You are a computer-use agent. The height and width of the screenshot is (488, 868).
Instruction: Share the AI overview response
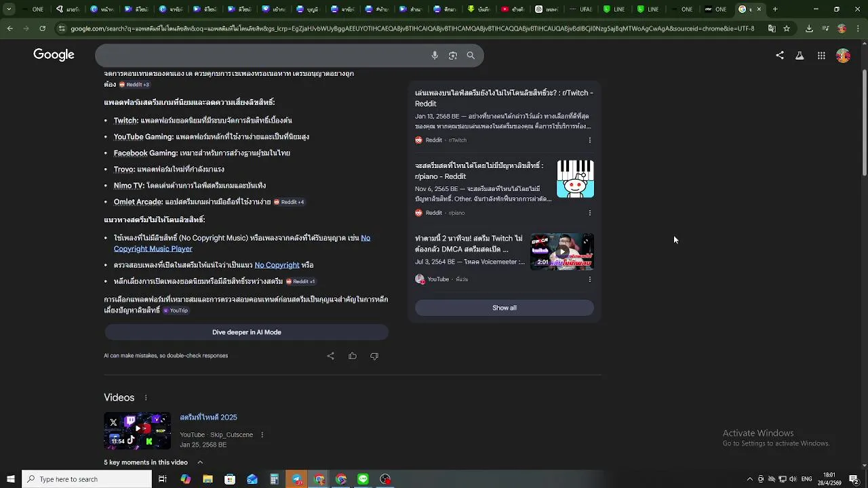[x=331, y=356]
